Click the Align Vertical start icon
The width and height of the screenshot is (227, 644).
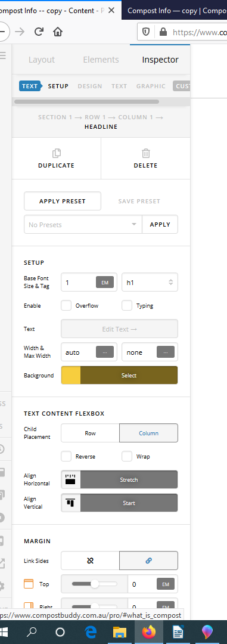coord(71,503)
